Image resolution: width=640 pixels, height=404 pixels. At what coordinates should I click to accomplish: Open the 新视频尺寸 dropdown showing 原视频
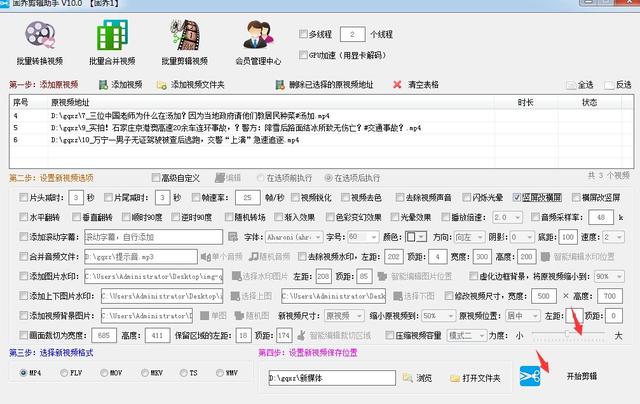coord(344,315)
